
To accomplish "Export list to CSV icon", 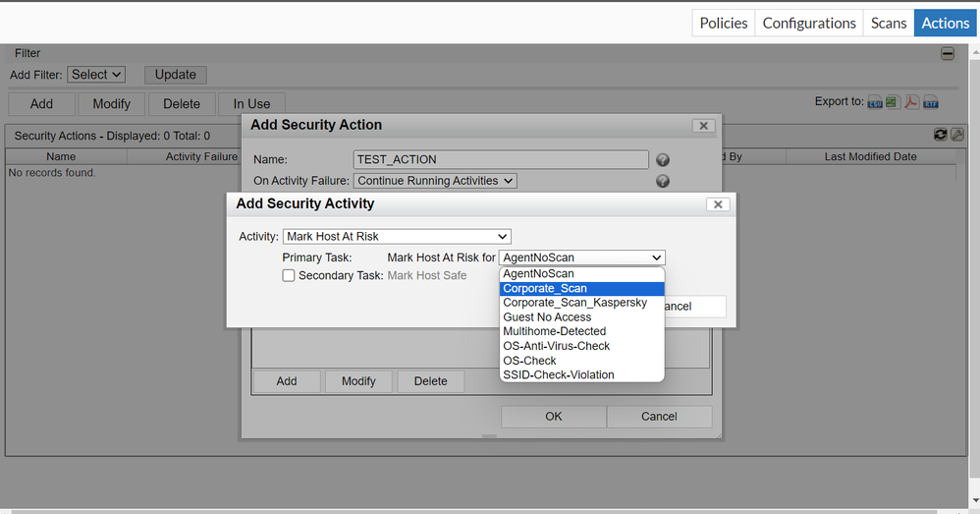I will 874,102.
